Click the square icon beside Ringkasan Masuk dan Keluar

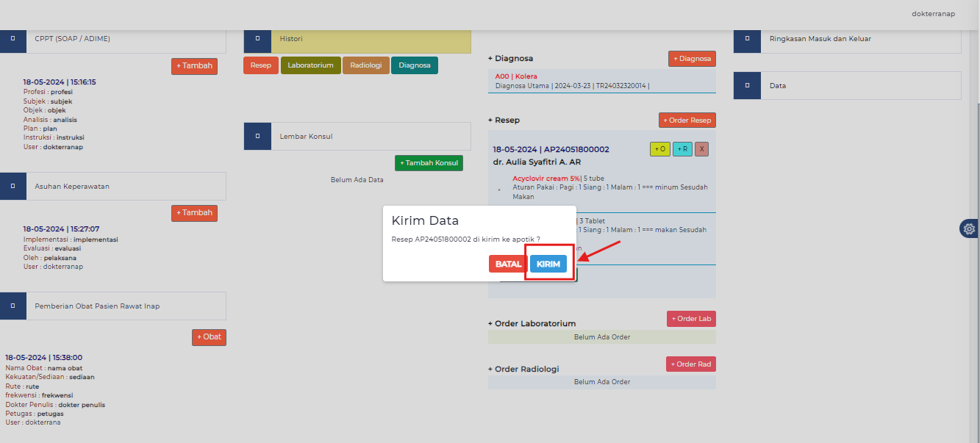(747, 39)
